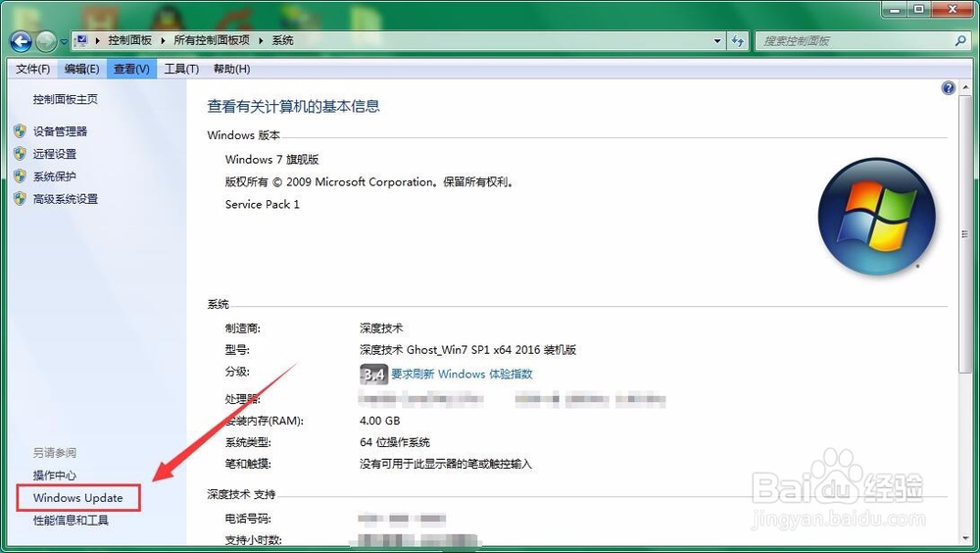Screen dimensions: 980x553
Task: Click the scrollbar down arrow
Action: tap(965, 538)
